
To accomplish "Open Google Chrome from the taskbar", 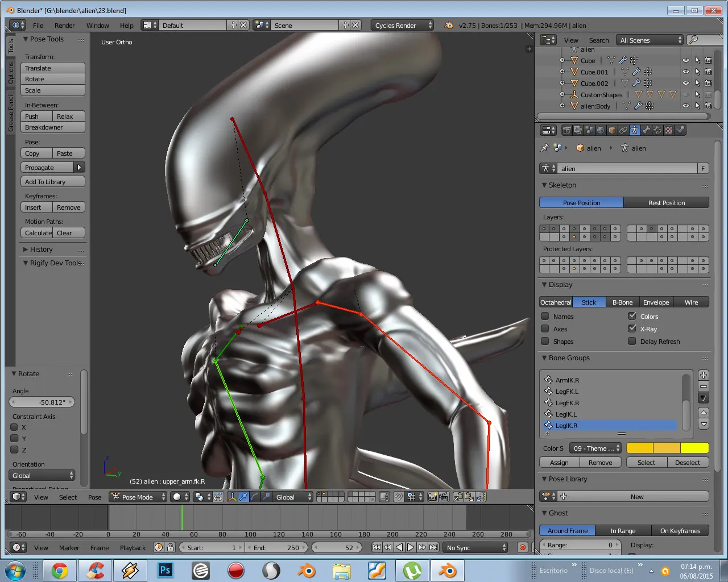I will point(60,570).
